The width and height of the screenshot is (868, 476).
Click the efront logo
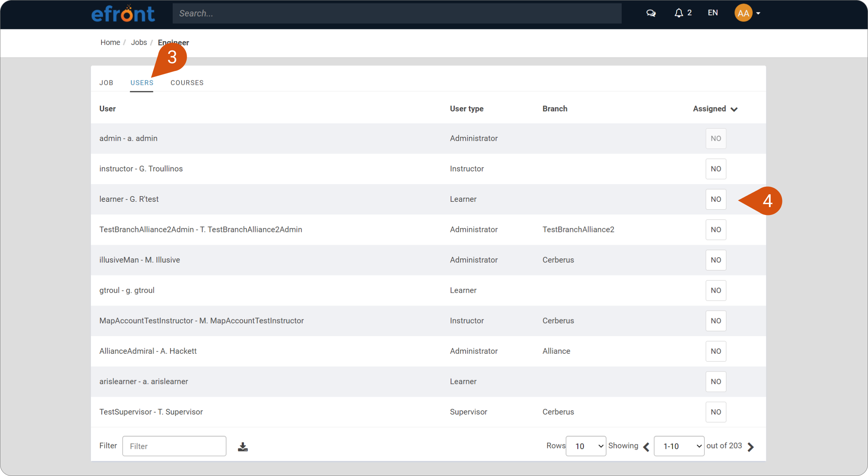pos(123,14)
